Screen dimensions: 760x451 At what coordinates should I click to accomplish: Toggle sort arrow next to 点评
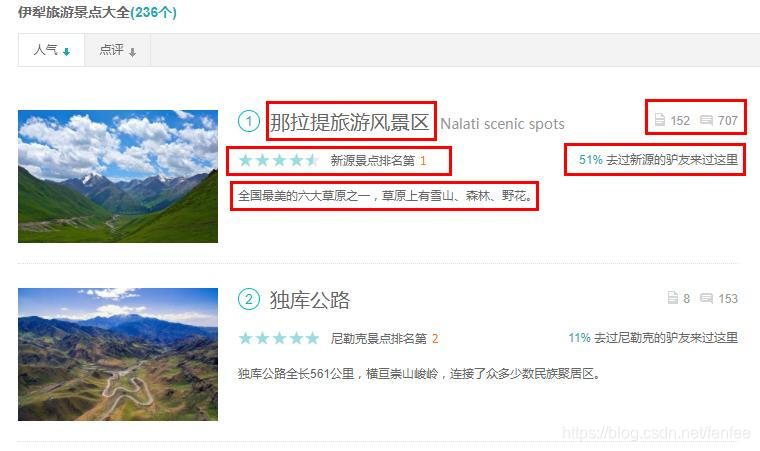pyautogui.click(x=132, y=51)
